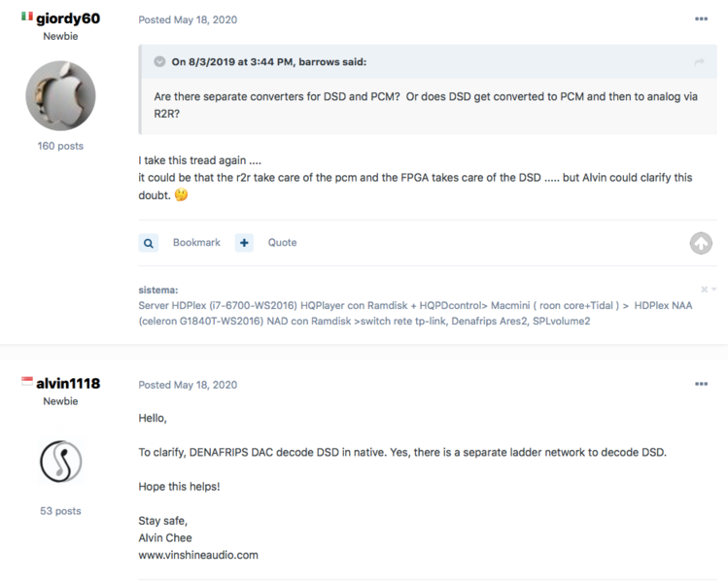The height and width of the screenshot is (583, 728).
Task: Open options menu on alvin1118's post
Action: pyautogui.click(x=701, y=385)
